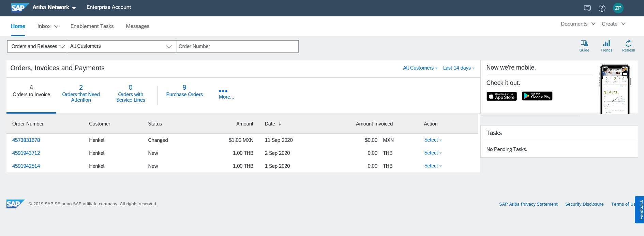644x236 pixels.
Task: Click the Orders, Invoices and Payments heading
Action: [x=58, y=68]
